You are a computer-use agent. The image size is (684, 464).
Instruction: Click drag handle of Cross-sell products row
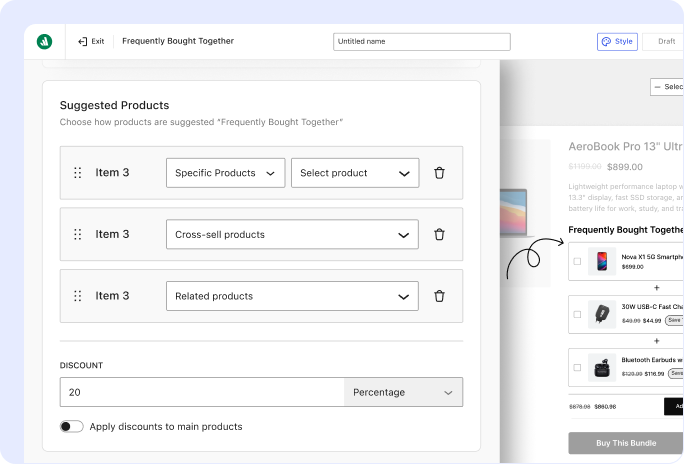[x=78, y=235]
